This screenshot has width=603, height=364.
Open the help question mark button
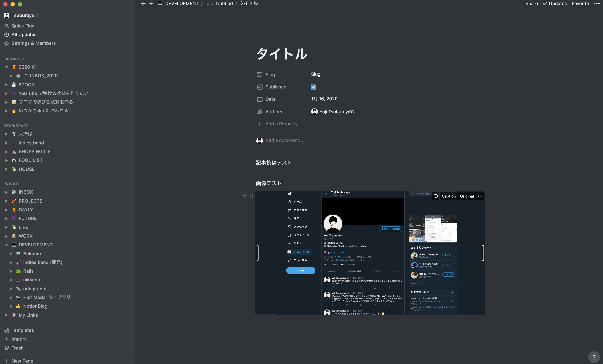[594, 357]
